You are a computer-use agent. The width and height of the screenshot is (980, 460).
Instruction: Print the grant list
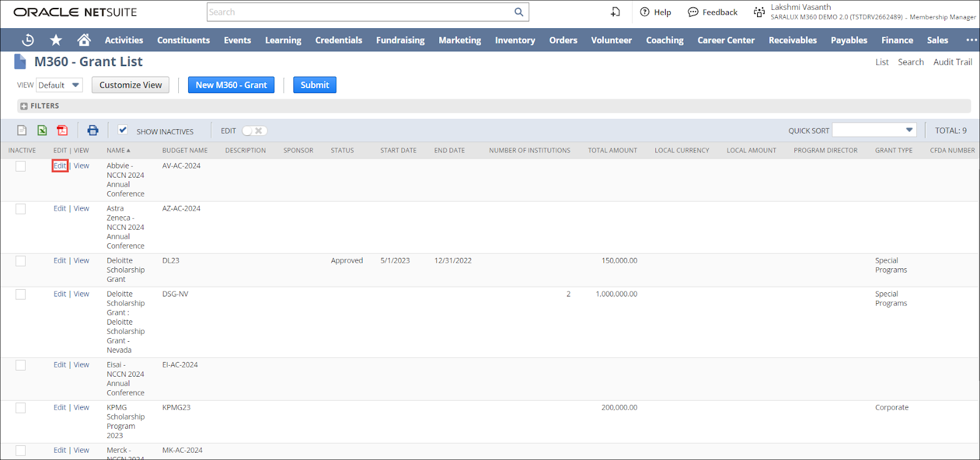(x=92, y=130)
